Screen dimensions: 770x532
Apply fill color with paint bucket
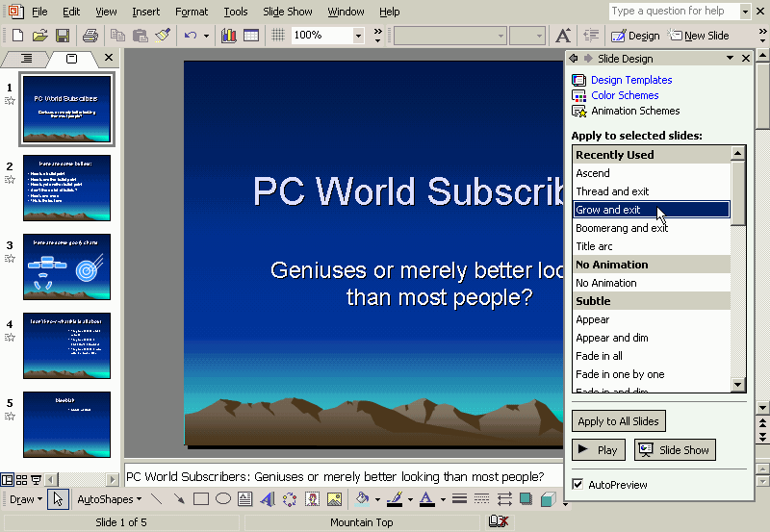(363, 499)
